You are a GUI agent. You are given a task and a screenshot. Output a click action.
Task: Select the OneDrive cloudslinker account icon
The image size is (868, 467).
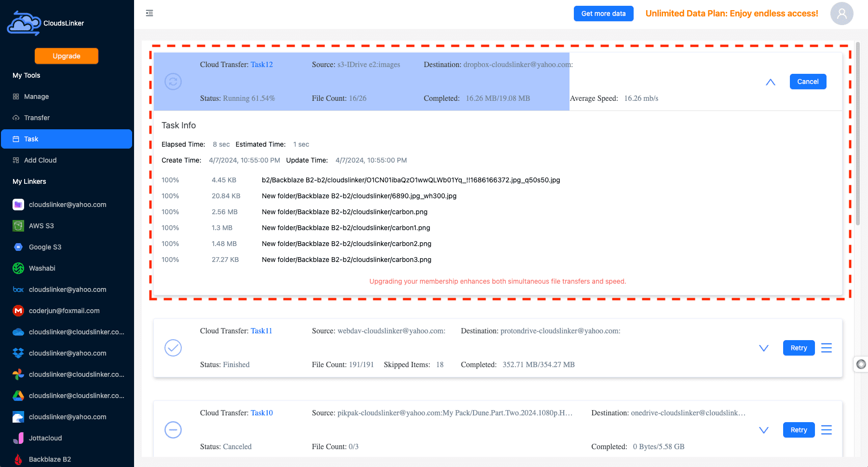[x=18, y=332]
